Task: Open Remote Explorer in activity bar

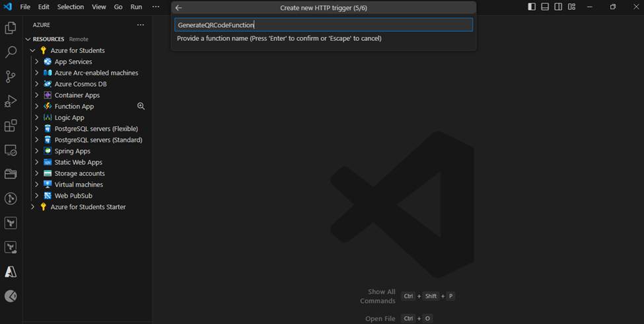Action: point(11,150)
